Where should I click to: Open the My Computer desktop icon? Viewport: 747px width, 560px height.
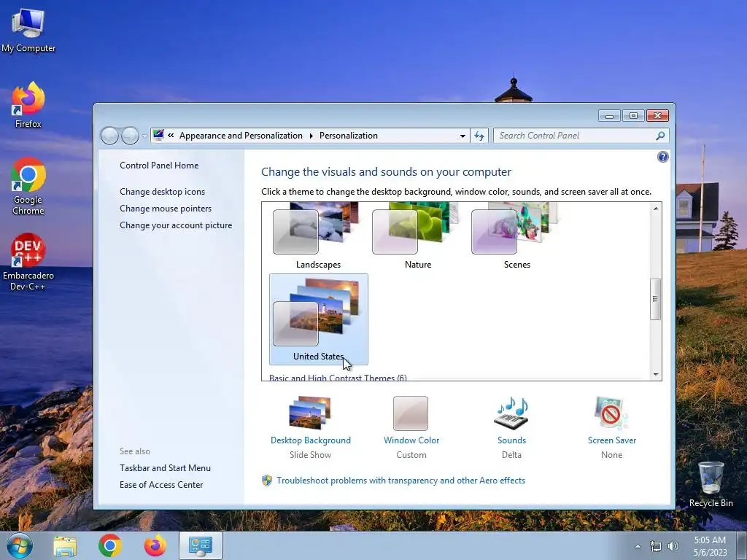pyautogui.click(x=28, y=29)
